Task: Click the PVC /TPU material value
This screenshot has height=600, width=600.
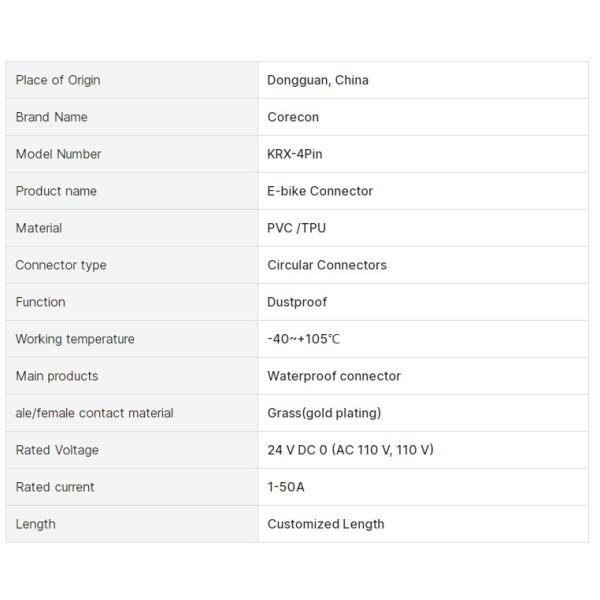Action: (x=297, y=228)
